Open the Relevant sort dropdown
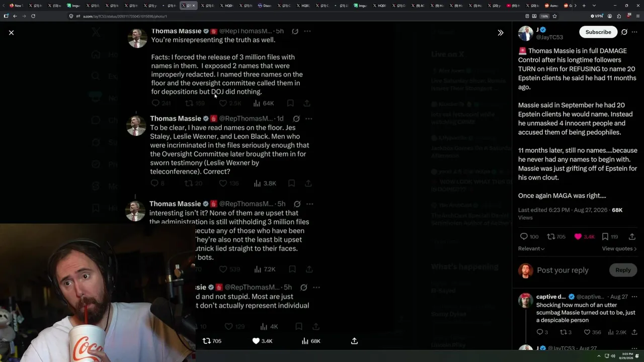This screenshot has width=644, height=362. click(531, 248)
